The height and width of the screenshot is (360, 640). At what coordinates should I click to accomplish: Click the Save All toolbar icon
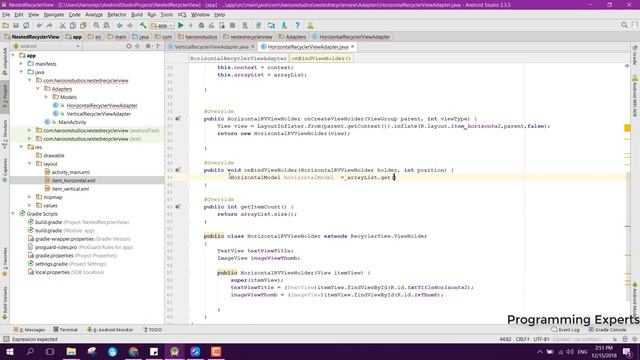[16, 25]
